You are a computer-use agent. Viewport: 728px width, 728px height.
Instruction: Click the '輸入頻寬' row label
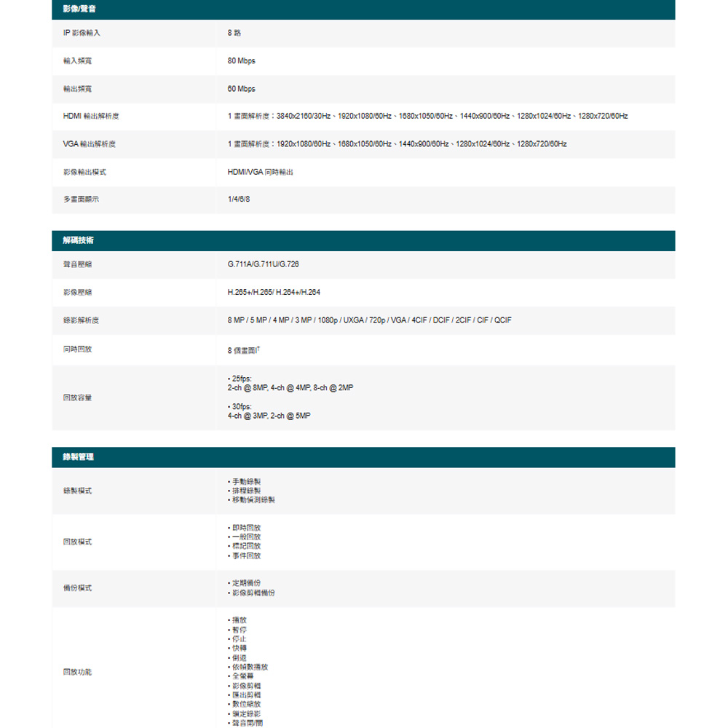coord(78,61)
